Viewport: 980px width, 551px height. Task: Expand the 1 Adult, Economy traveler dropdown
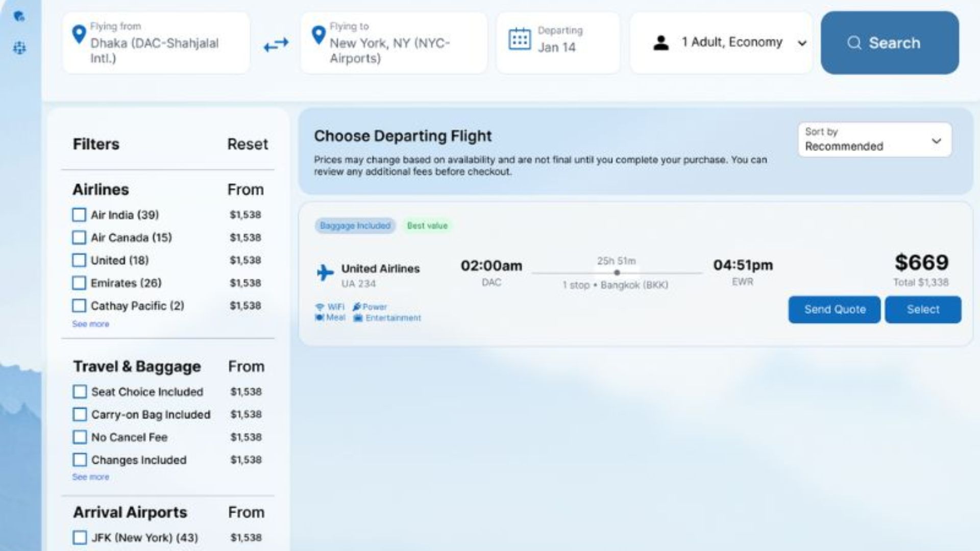click(x=721, y=43)
